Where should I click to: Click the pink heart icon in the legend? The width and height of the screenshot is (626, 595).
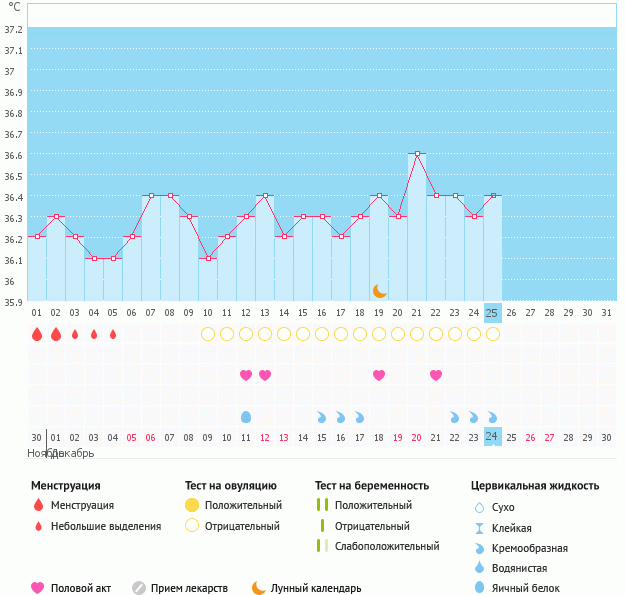pyautogui.click(x=38, y=588)
